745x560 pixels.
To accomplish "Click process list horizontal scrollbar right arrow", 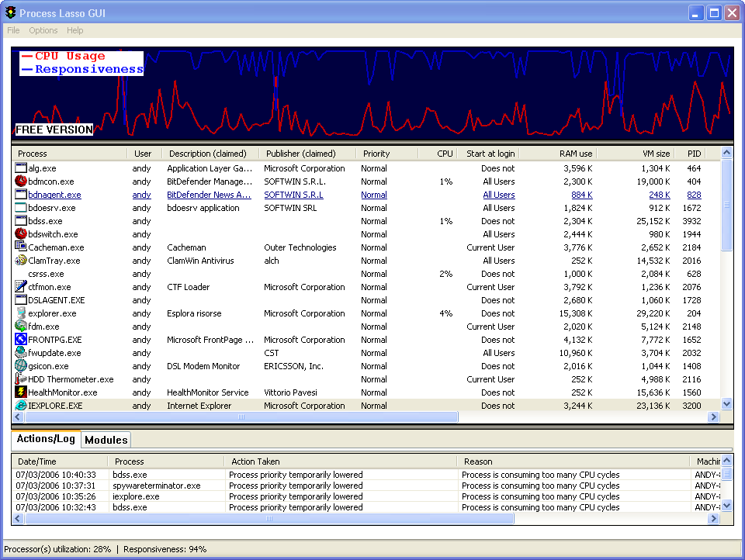I will 713,417.
